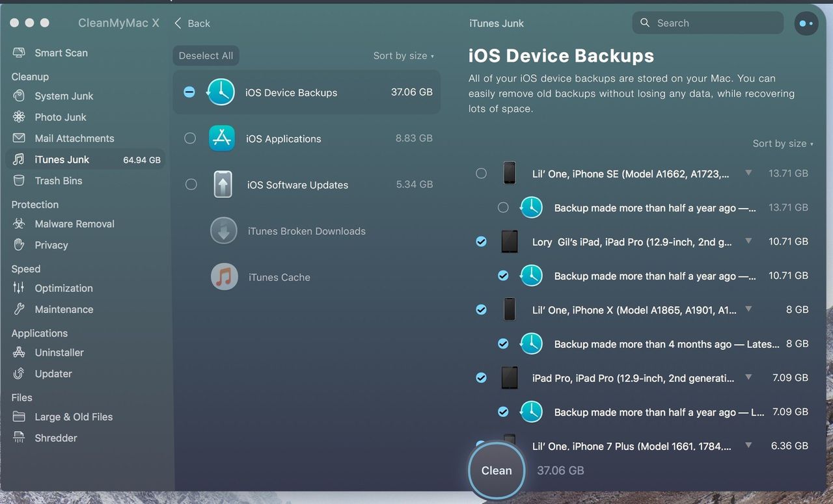Click the Trash Bins icon
Screen dimensions: 833x504
tap(19, 181)
